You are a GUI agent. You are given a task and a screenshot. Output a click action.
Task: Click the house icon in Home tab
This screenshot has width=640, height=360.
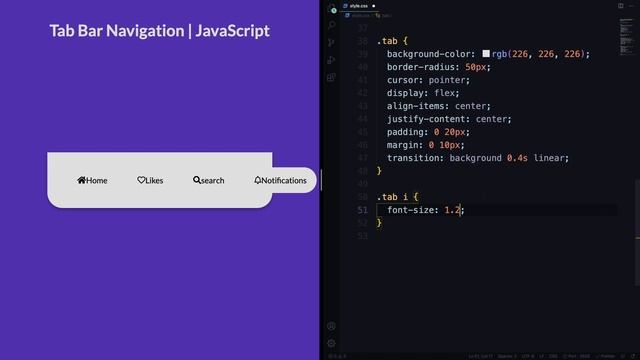[81, 180]
